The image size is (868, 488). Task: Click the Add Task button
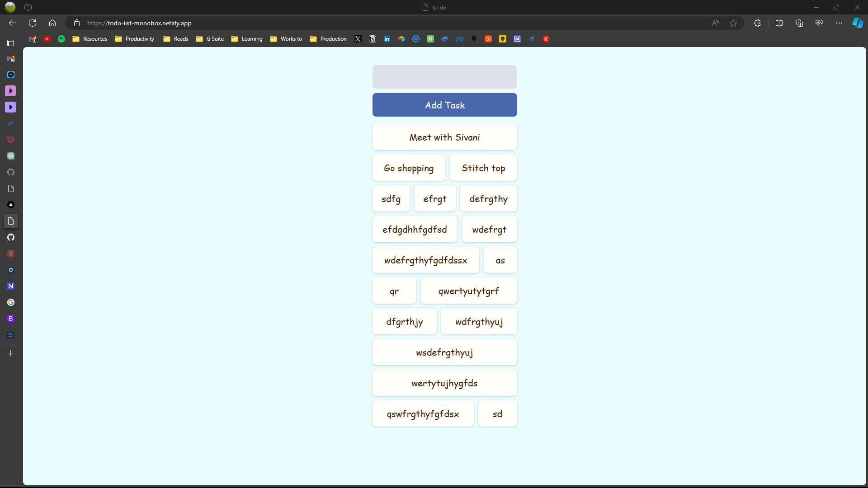(x=444, y=105)
